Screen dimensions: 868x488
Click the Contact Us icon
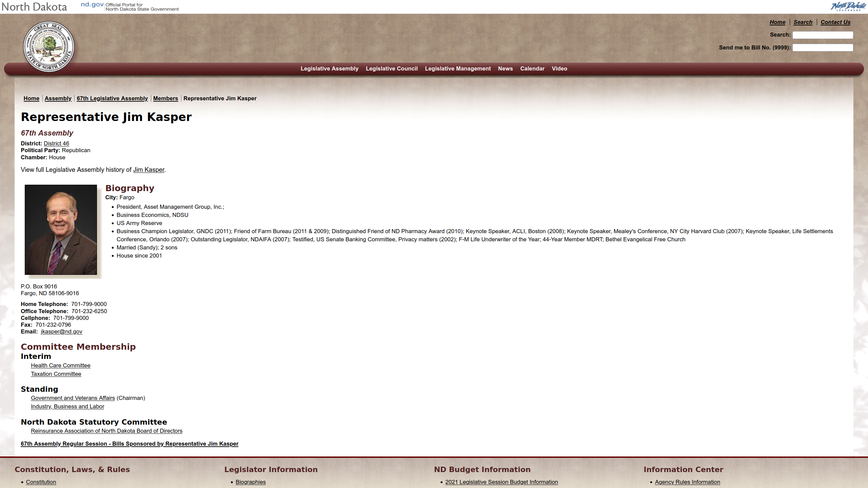tap(835, 22)
